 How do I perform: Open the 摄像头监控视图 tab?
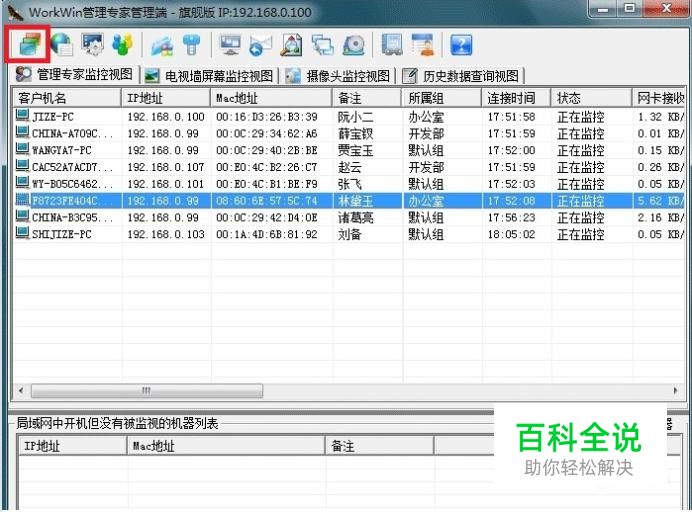pyautogui.click(x=338, y=76)
